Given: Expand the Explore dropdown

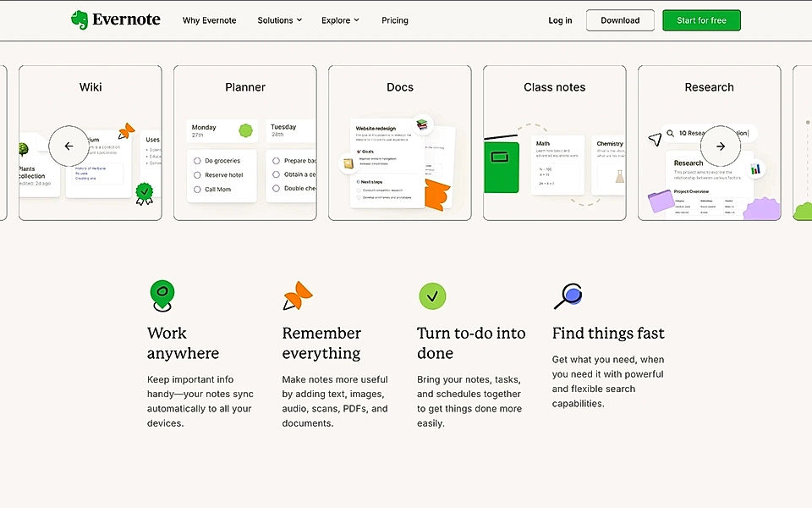Looking at the screenshot, I should pyautogui.click(x=339, y=19).
